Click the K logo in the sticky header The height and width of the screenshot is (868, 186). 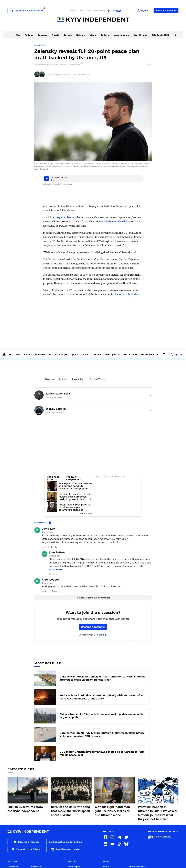point(4,354)
